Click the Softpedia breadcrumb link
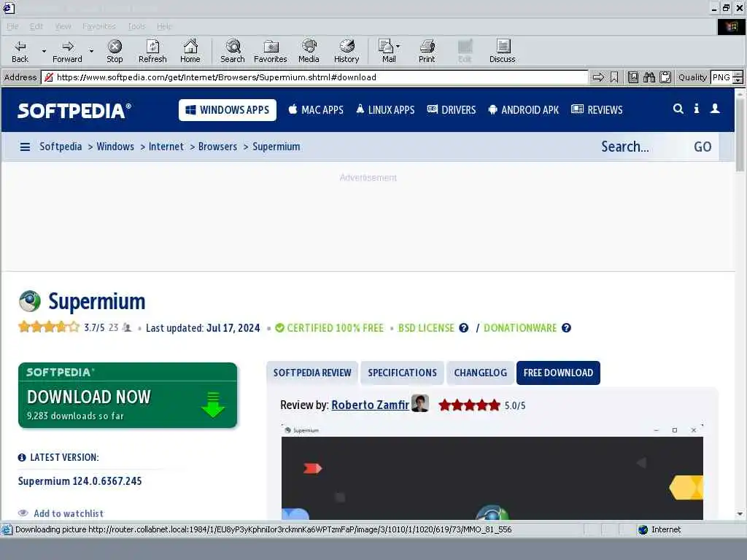 (x=61, y=147)
